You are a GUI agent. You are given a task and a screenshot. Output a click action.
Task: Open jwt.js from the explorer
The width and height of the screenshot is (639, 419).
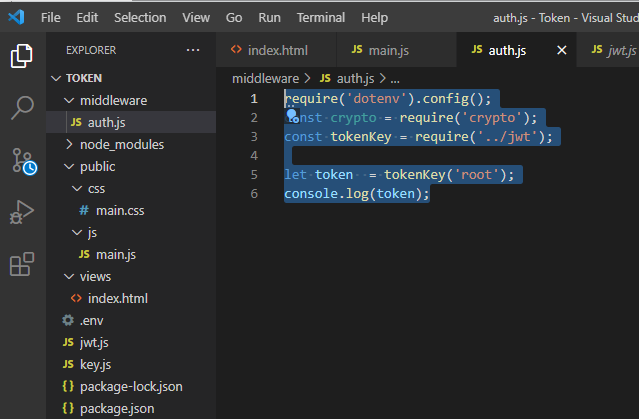(x=131, y=342)
